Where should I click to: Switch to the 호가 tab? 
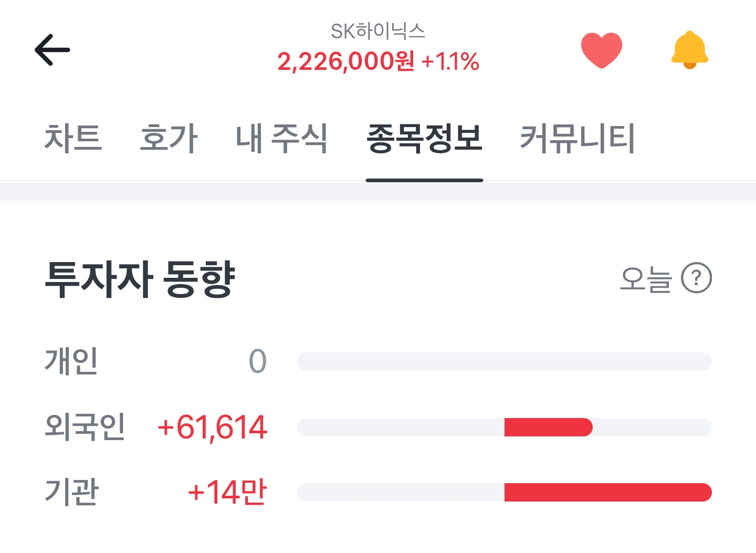pyautogui.click(x=169, y=138)
